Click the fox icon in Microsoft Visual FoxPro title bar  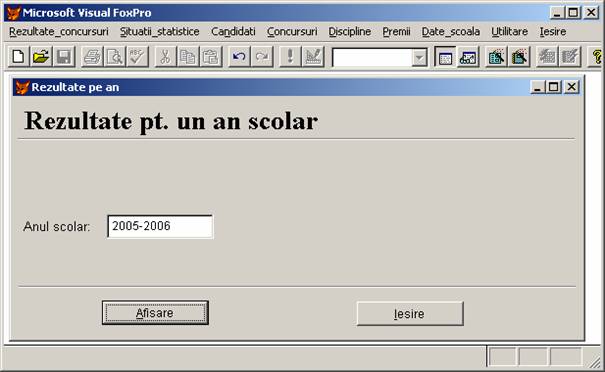(14, 13)
